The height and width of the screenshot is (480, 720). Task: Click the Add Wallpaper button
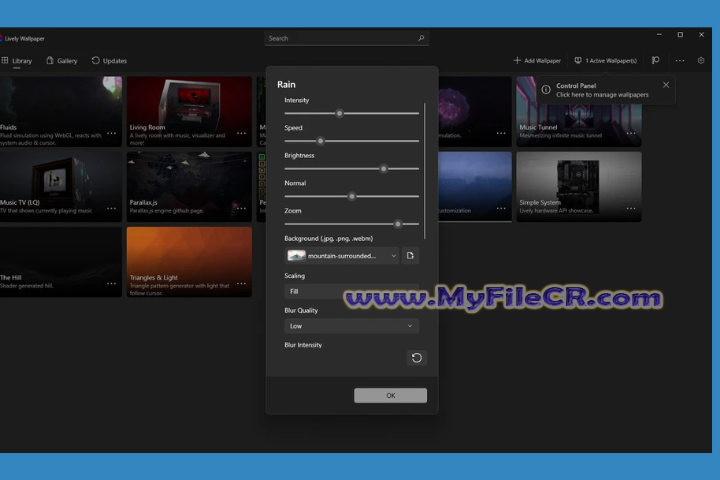click(x=537, y=61)
